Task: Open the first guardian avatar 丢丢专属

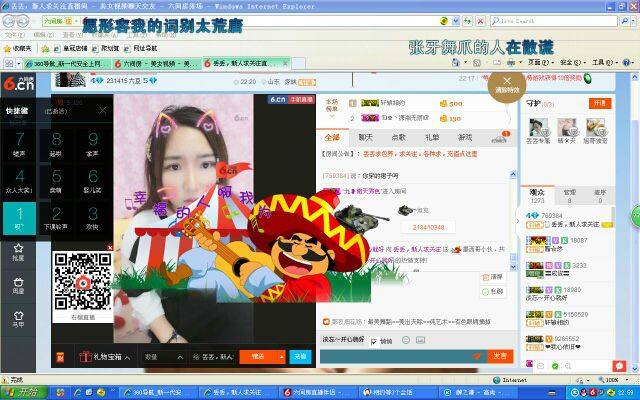Action: tap(538, 127)
